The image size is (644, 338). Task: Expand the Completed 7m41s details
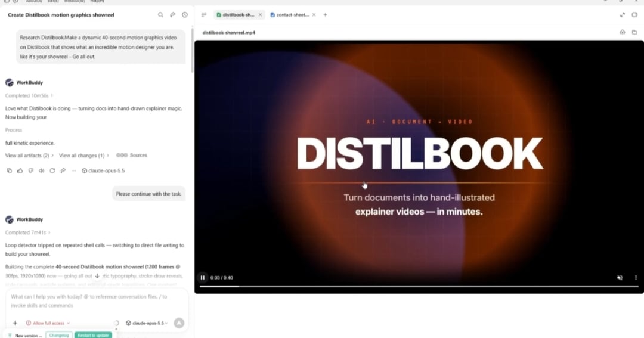point(27,232)
